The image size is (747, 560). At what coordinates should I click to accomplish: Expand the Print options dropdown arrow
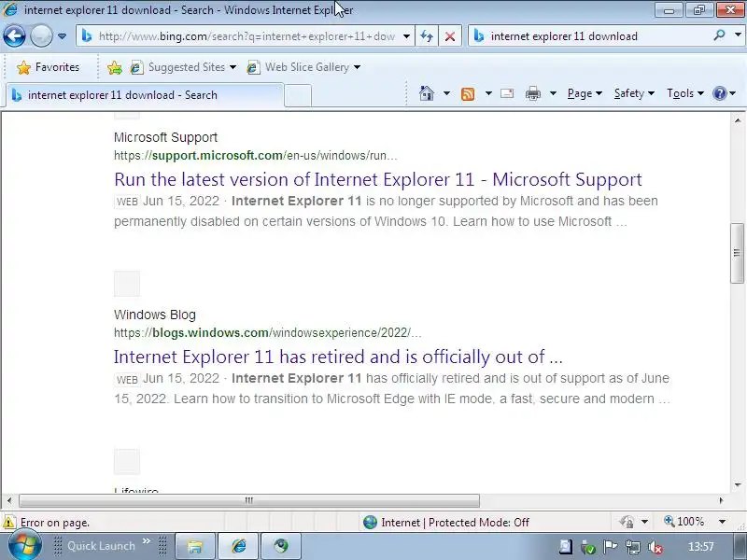[553, 93]
